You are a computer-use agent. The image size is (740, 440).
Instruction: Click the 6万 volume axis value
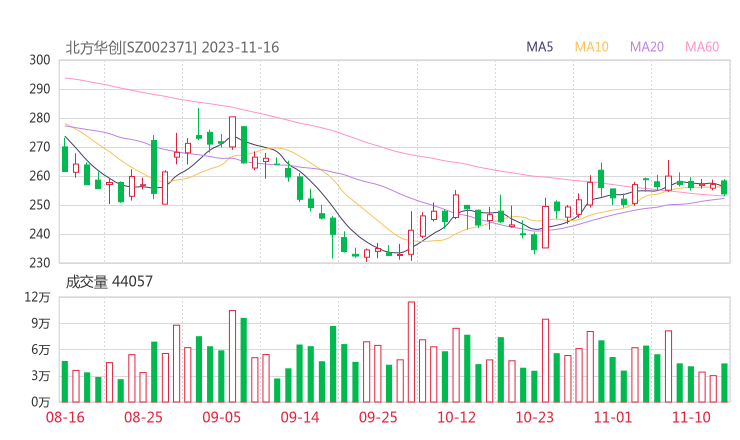41,349
